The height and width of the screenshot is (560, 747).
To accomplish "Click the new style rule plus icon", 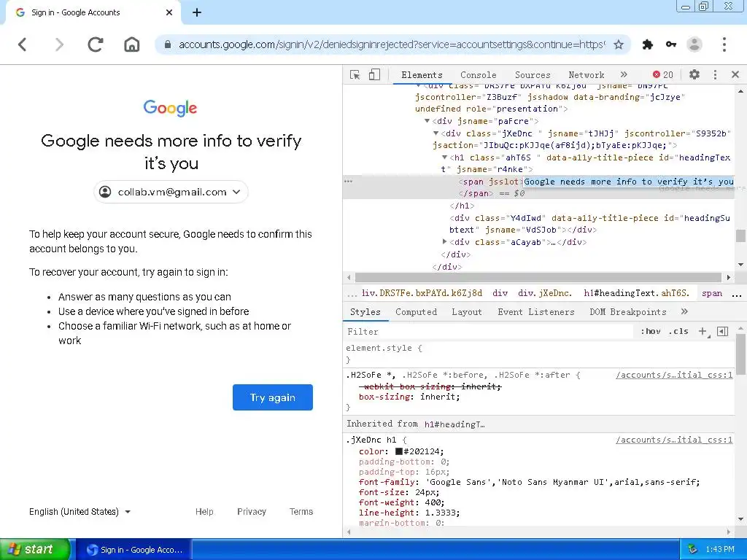I will [703, 332].
